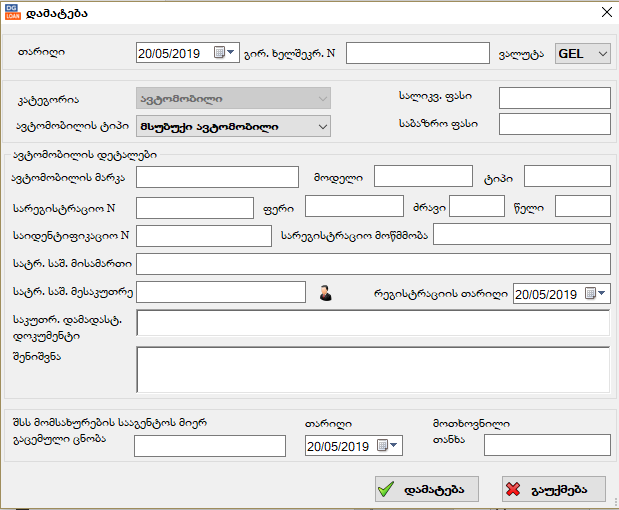
Task: Click calendar icon in bottom თარიღი field
Action: click(x=383, y=445)
